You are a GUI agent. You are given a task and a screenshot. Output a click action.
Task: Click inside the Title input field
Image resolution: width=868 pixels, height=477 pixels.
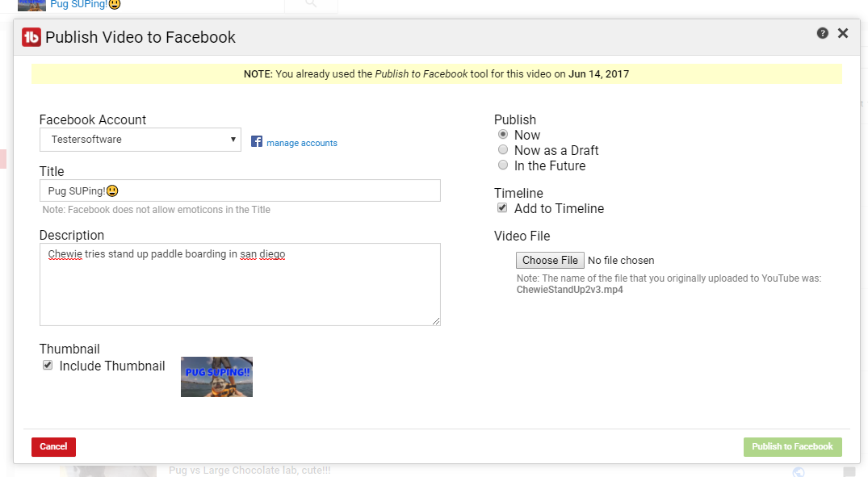point(240,190)
